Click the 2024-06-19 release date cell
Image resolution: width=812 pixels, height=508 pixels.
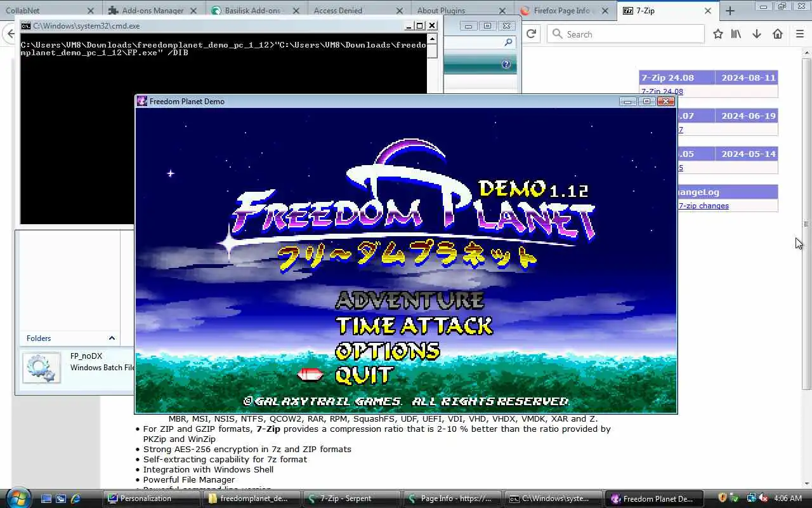[x=748, y=116]
